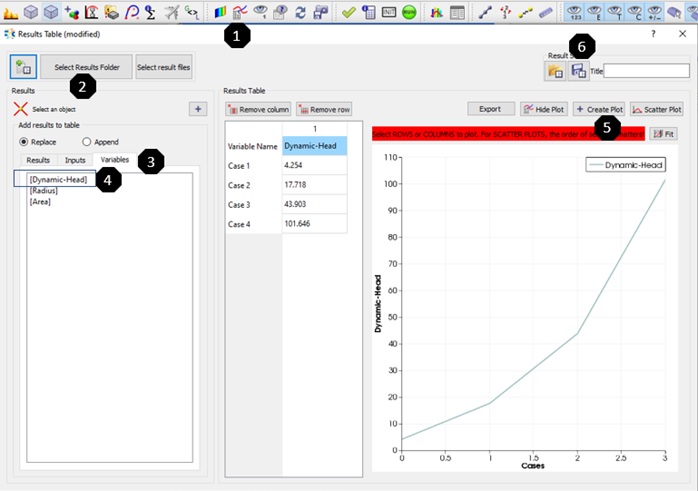Click the blue refresh arrows toolbar icon
The image size is (698, 491).
click(300, 12)
